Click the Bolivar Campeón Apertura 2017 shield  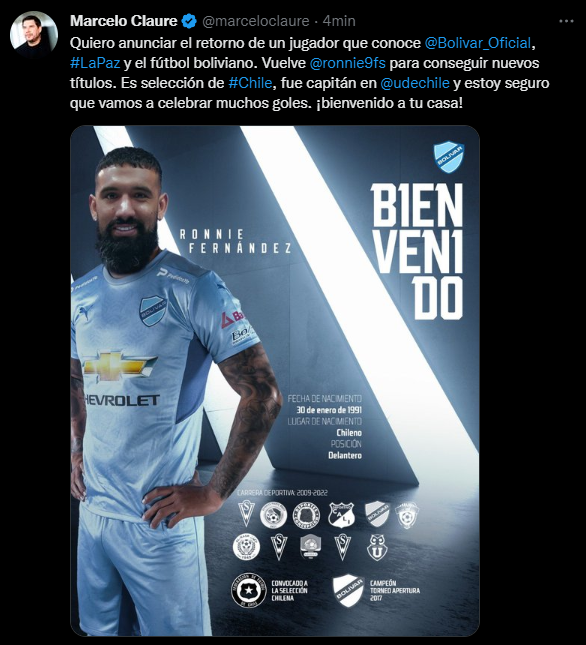[x=348, y=591]
